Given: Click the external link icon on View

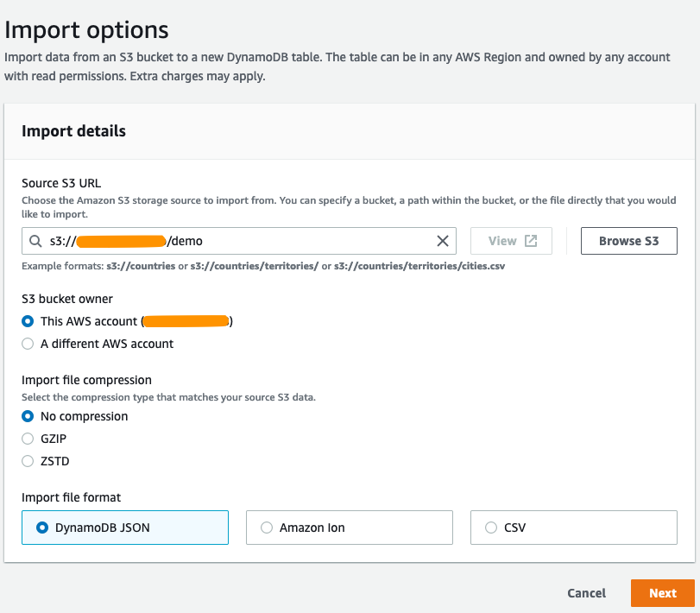Looking at the screenshot, I should pyautogui.click(x=532, y=241).
